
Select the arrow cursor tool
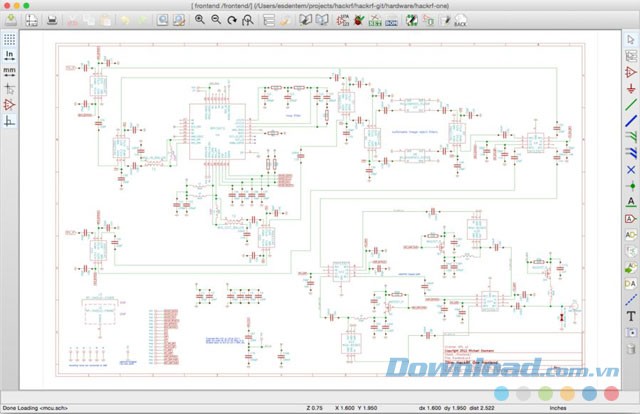click(631, 38)
